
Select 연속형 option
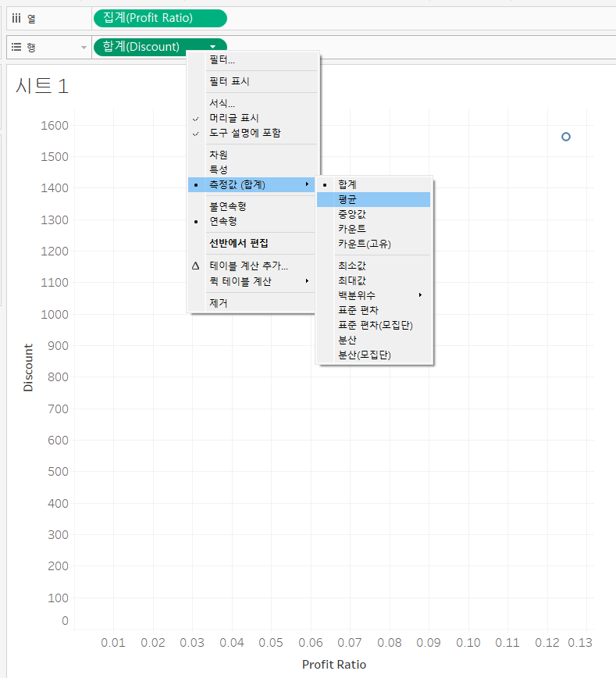coord(253,221)
